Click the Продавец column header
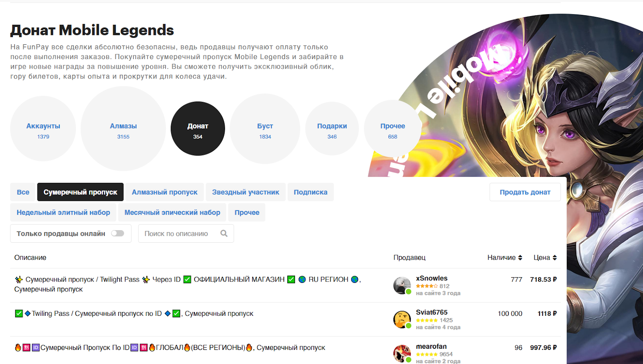 tap(409, 258)
